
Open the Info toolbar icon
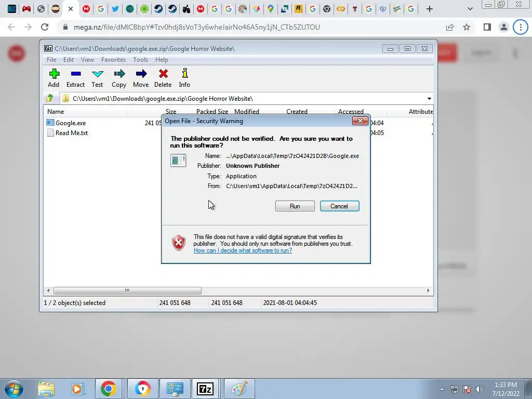click(184, 78)
